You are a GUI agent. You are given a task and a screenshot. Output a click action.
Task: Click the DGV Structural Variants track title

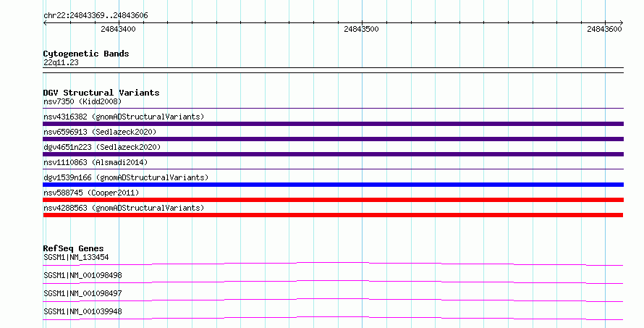coord(101,93)
